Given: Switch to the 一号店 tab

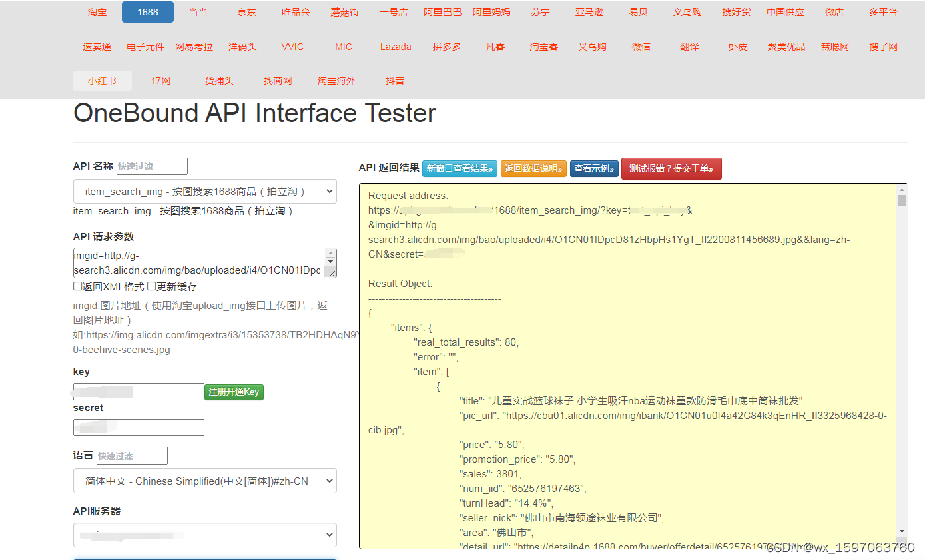Looking at the screenshot, I should [x=394, y=12].
